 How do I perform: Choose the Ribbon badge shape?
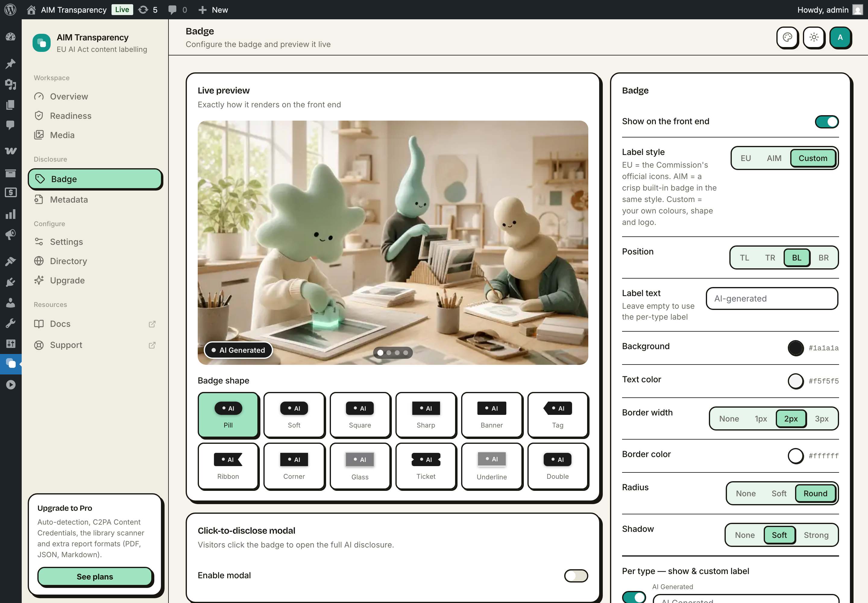point(228,466)
